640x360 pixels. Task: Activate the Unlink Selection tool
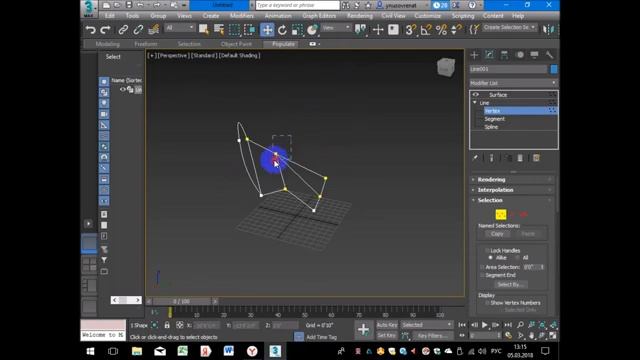(138, 30)
